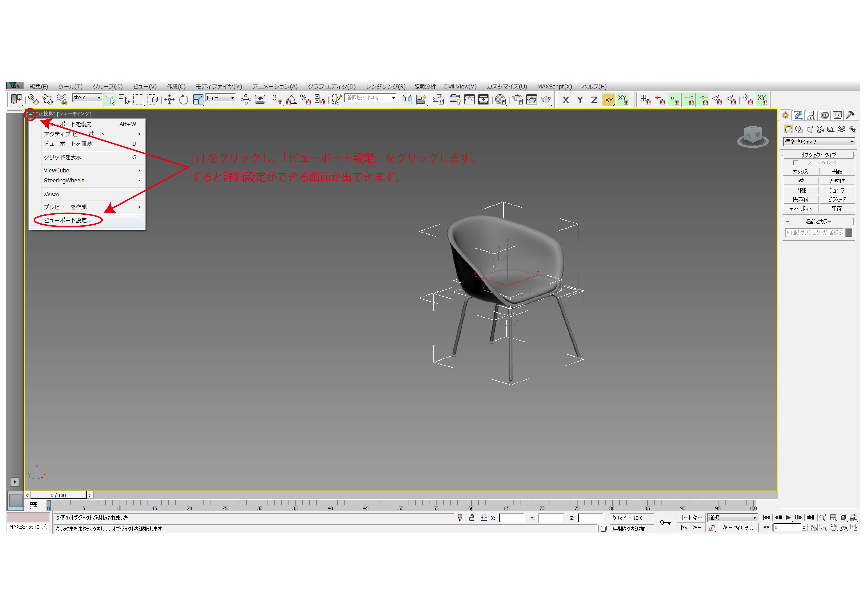This screenshot has height=616, width=866.
Task: Click ビューポート設定... menu entry
Action: [68, 220]
